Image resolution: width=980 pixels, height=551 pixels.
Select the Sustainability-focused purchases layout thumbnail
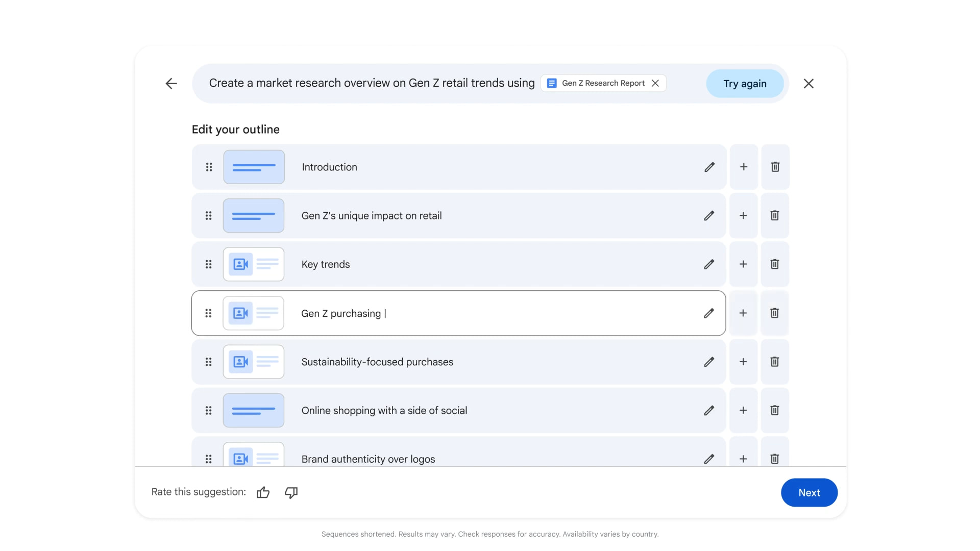coord(254,362)
